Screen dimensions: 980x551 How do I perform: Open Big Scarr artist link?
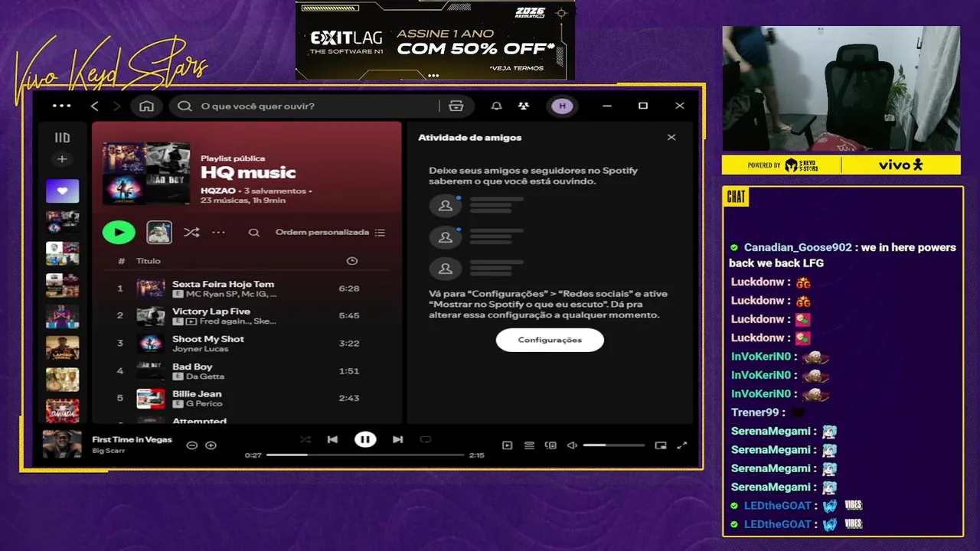coord(108,451)
